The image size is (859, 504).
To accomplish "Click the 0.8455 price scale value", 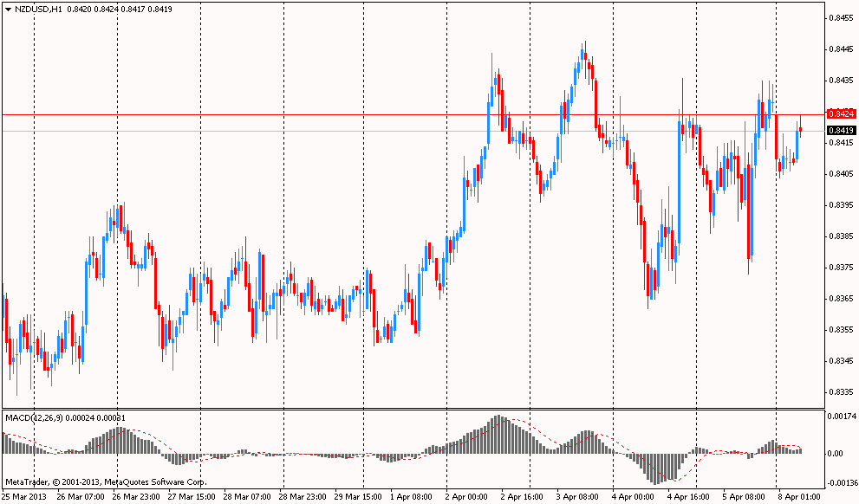I will point(842,17).
